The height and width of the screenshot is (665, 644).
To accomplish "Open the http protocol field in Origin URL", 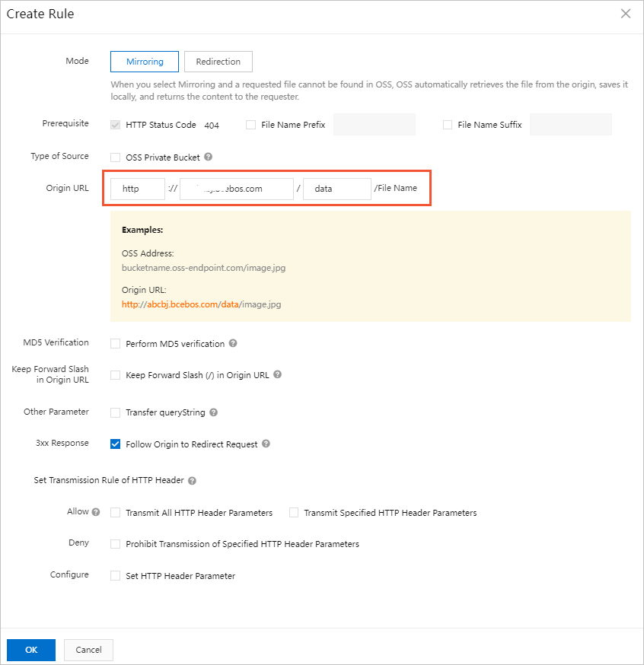I will (138, 189).
